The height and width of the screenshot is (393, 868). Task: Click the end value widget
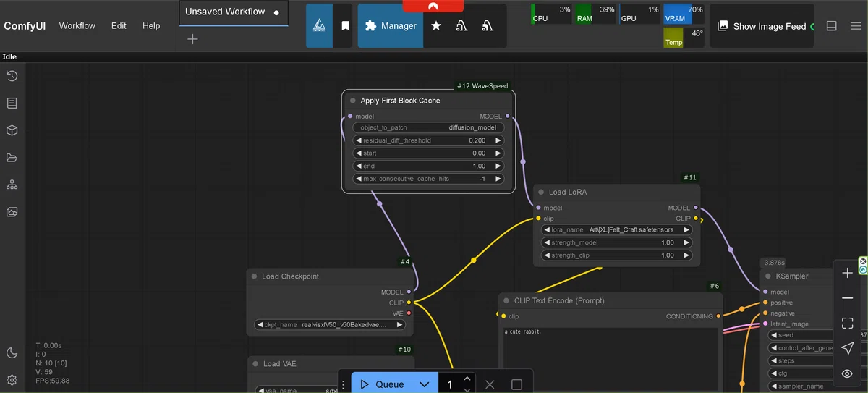[x=428, y=166]
